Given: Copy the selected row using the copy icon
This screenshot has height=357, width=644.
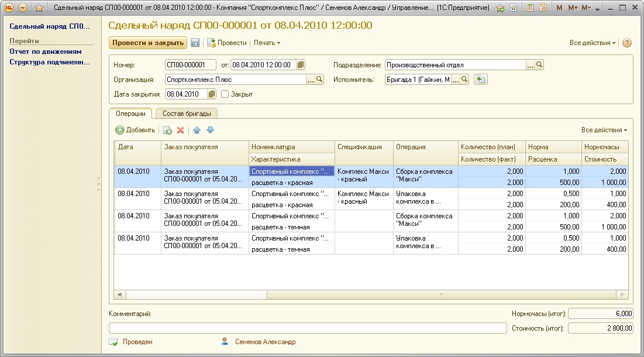Looking at the screenshot, I should coord(167,131).
